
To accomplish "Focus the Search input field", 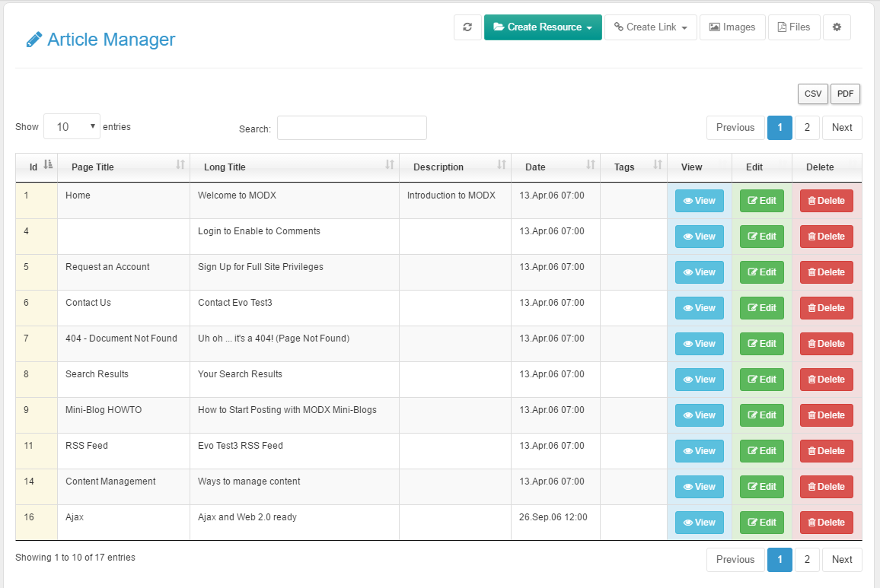I will coord(352,128).
